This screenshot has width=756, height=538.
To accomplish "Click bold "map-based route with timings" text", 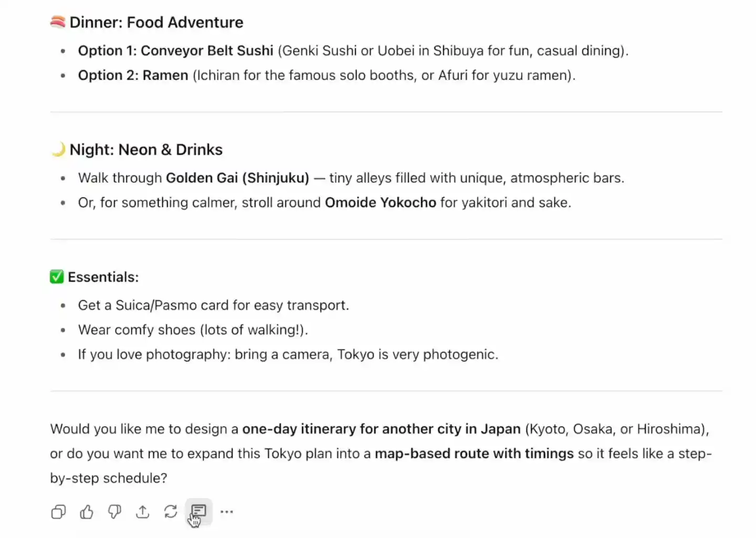I will point(474,454).
